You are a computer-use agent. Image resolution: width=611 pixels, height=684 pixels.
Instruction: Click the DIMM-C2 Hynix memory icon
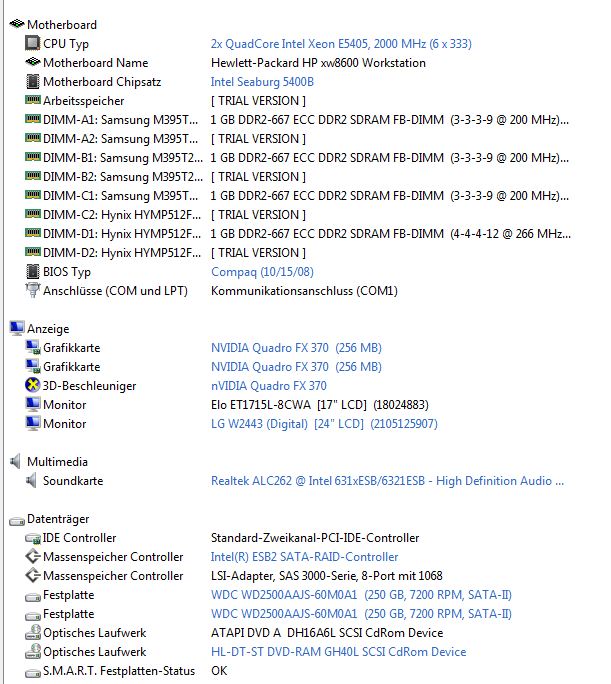(33, 214)
